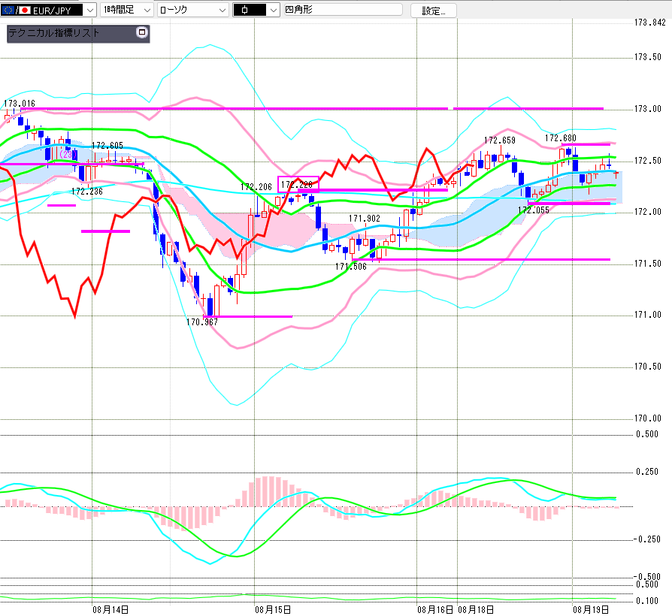Click the 172.206 price label
This screenshot has width=672, height=616.
coord(256,187)
